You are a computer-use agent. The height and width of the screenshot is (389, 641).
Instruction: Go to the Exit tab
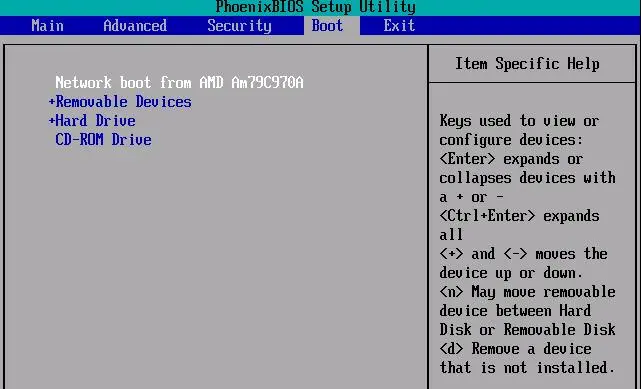point(399,26)
